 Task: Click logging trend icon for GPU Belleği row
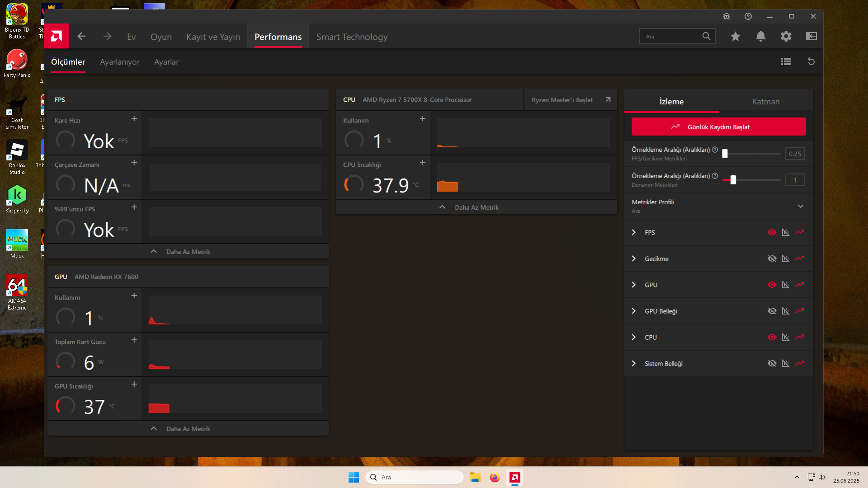(x=800, y=311)
